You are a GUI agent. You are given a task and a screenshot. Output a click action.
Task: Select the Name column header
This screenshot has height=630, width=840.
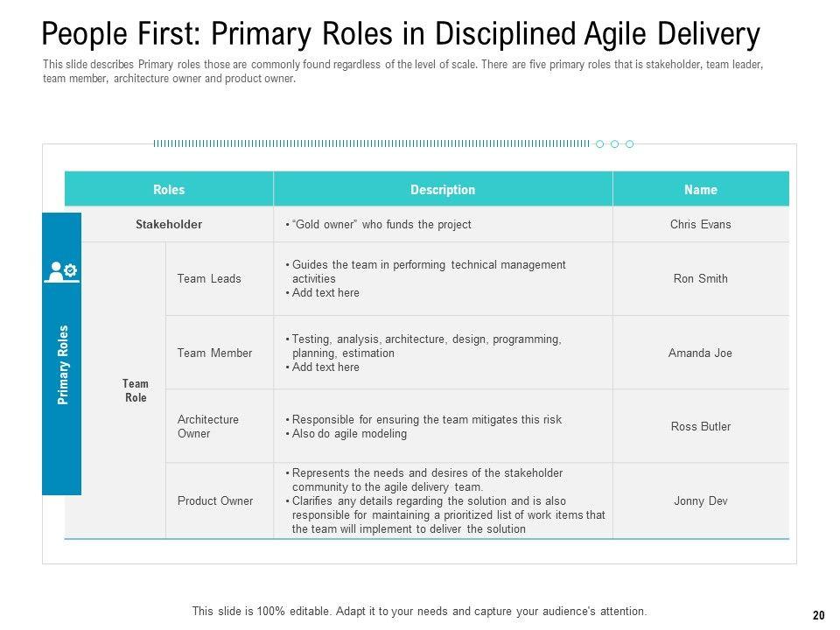[x=700, y=190]
